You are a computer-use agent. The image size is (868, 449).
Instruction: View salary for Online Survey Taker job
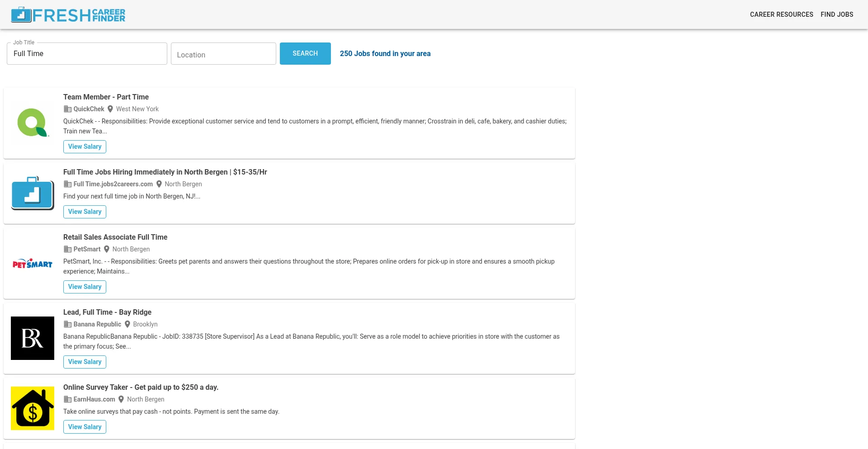(85, 427)
